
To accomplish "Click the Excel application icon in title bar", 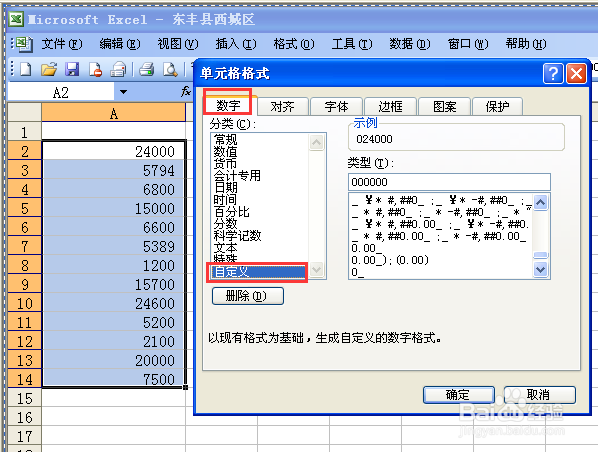I will coord(16,19).
